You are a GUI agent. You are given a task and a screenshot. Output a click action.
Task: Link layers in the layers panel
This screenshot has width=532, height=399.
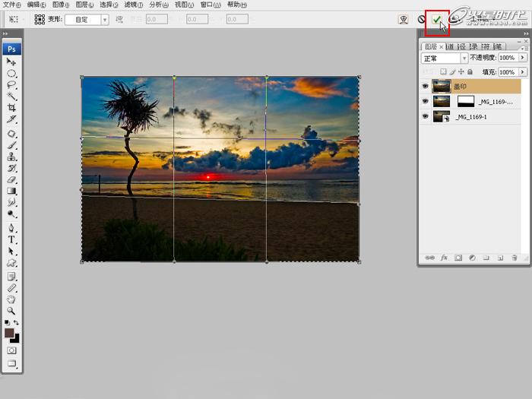pos(430,258)
